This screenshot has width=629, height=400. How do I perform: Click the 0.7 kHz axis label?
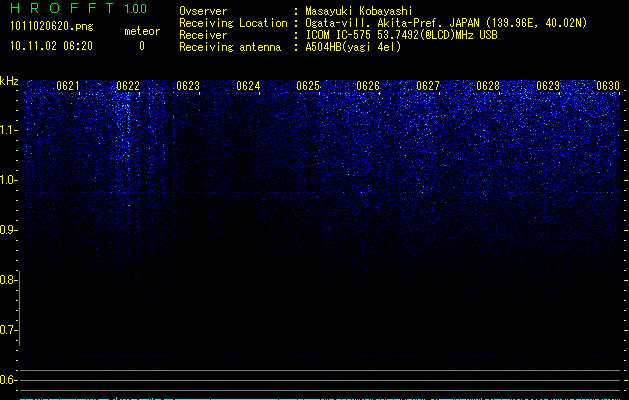tap(8, 330)
